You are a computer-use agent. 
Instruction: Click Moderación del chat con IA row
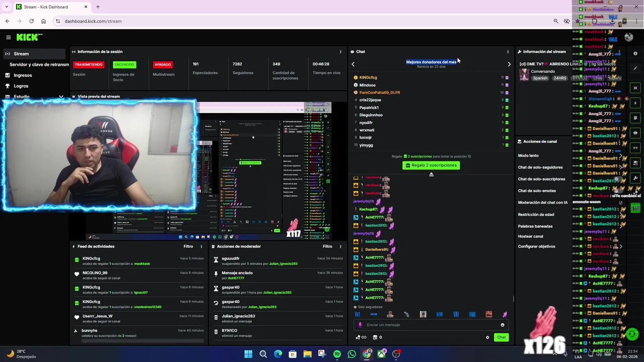pos(543,203)
